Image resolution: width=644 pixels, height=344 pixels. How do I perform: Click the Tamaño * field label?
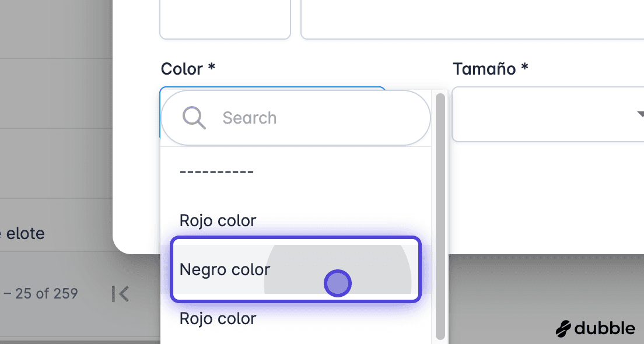[491, 69]
